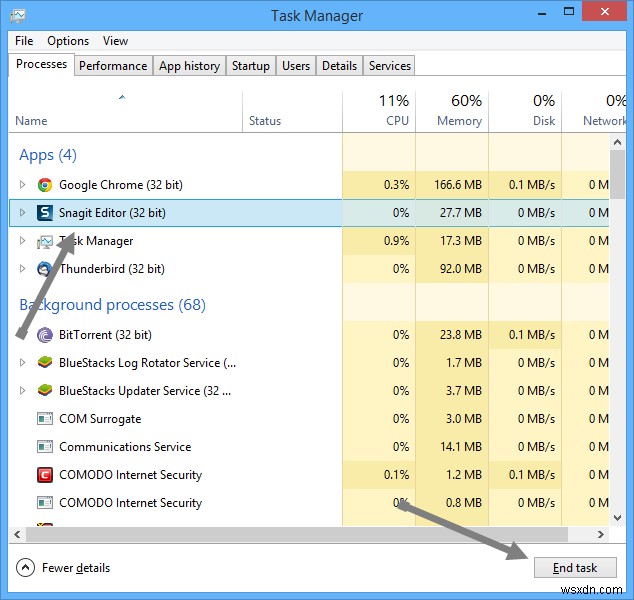The width and height of the screenshot is (634, 600).
Task: Click the Task Manager title bar icon
Action: (x=18, y=16)
